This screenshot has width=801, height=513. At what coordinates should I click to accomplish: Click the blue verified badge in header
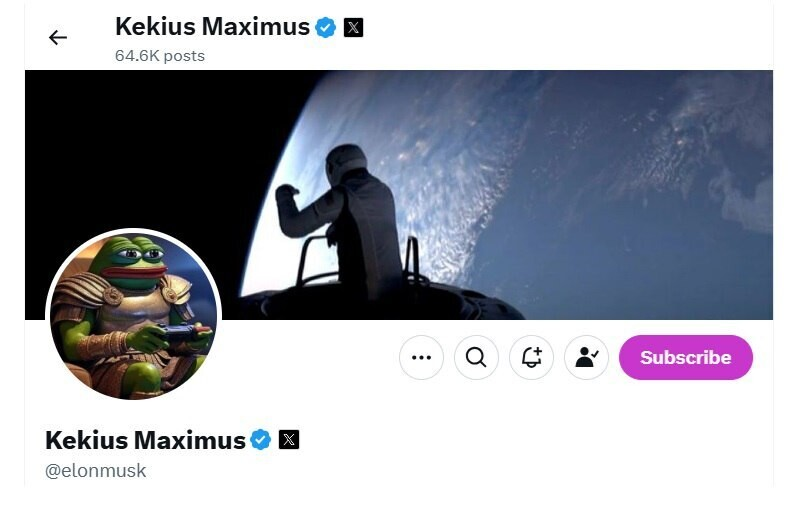325,27
